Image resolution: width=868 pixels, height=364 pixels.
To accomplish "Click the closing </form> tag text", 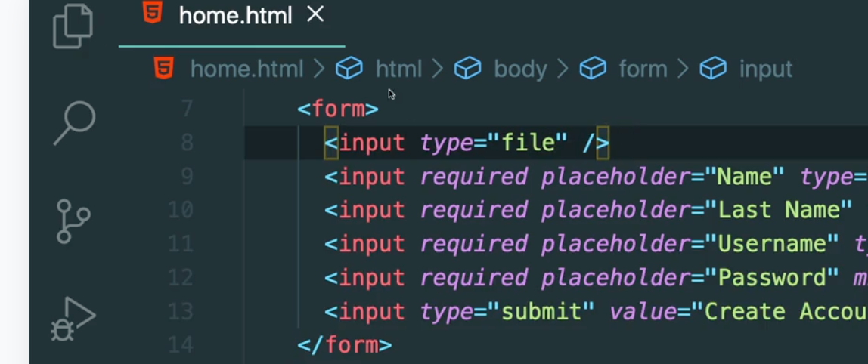I will 344,345.
